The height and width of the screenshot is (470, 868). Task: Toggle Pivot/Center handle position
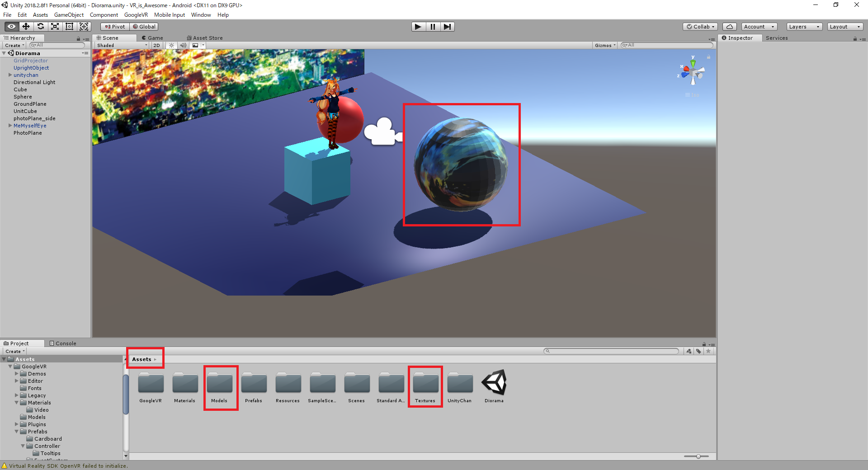pos(115,27)
